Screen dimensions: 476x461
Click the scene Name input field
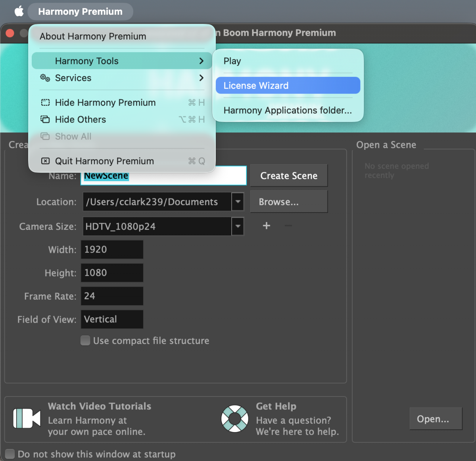tap(164, 176)
